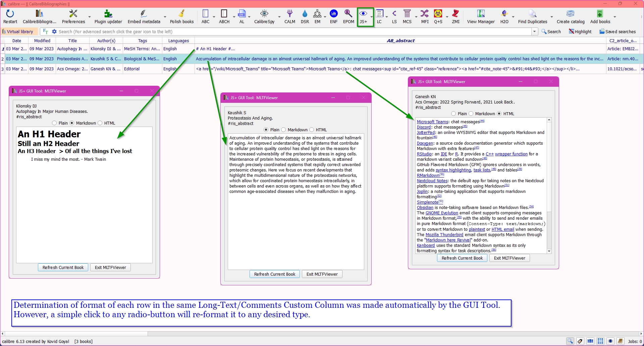Select Plain in the Klionsky DJ viewer
644x346 pixels.
tap(54, 123)
